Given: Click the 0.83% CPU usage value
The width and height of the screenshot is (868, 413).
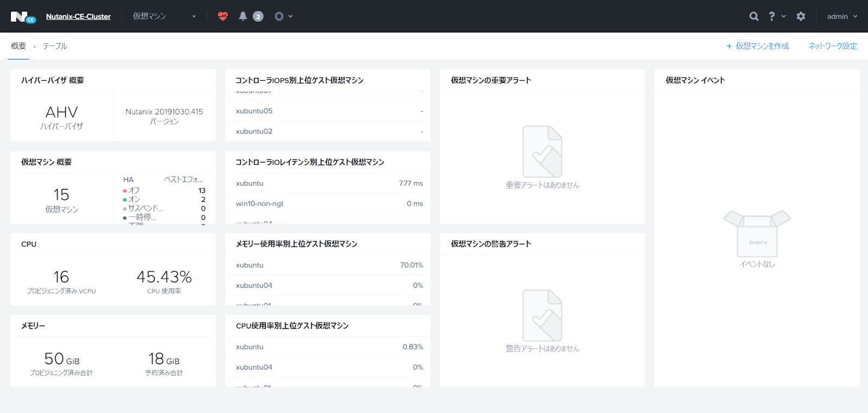Looking at the screenshot, I should (412, 347).
